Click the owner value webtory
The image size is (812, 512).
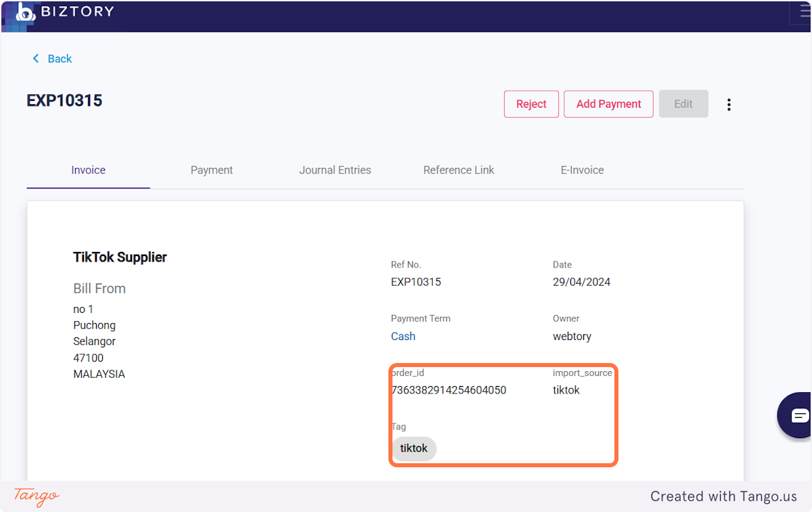572,336
